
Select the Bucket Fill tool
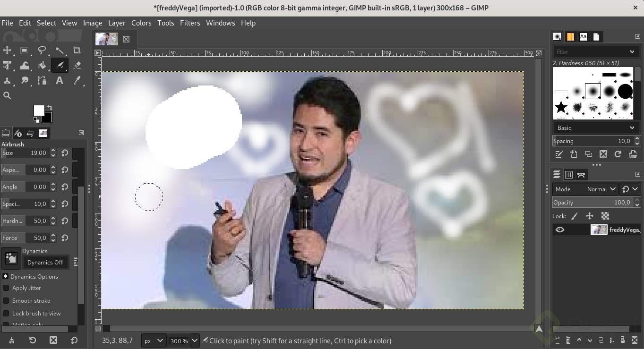pyautogui.click(x=42, y=66)
